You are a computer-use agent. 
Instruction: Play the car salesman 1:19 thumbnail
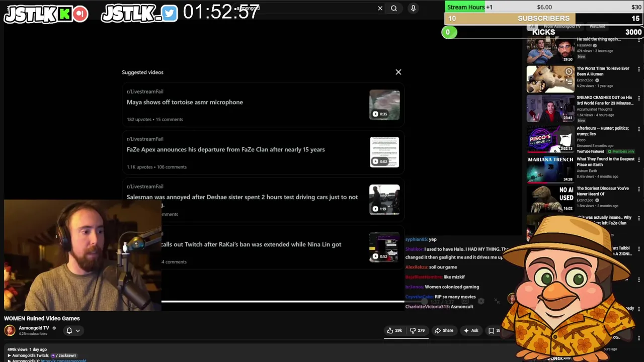384,199
